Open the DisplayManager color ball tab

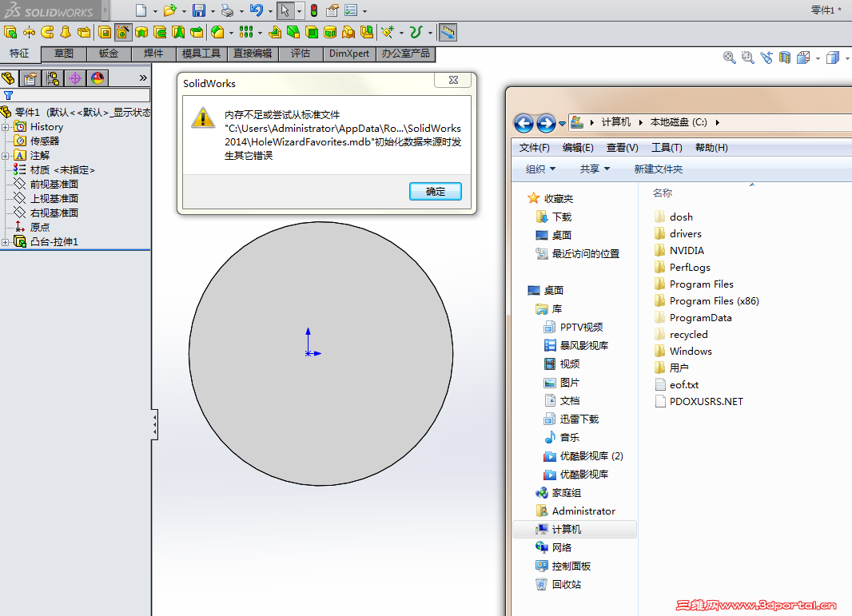click(98, 79)
